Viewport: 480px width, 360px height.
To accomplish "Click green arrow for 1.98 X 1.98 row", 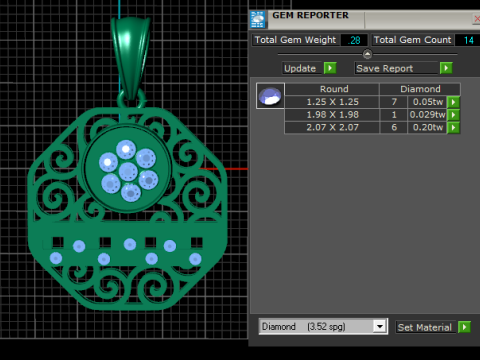I will [x=453, y=115].
